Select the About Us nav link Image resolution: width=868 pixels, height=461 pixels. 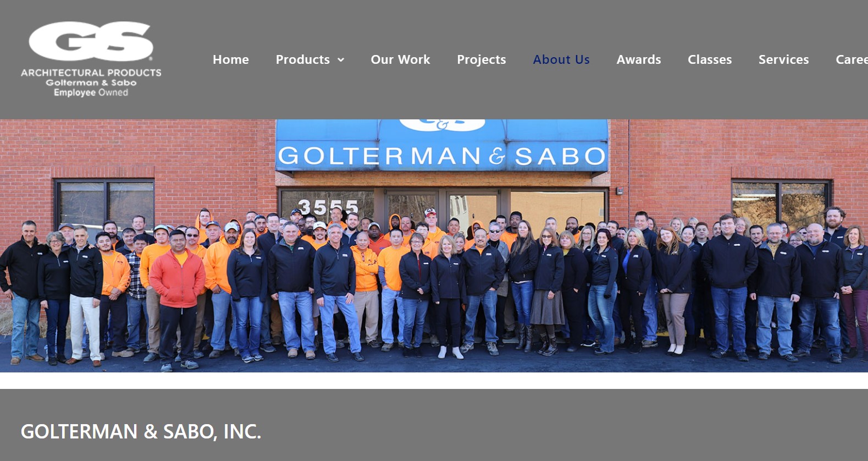pos(561,59)
